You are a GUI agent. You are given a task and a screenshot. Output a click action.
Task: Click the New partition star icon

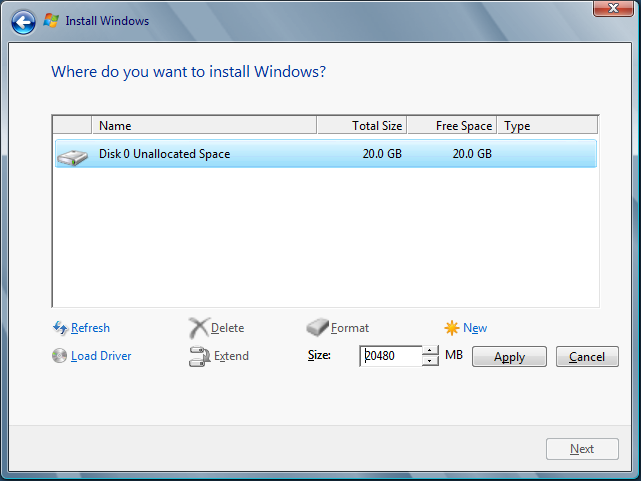coord(452,328)
